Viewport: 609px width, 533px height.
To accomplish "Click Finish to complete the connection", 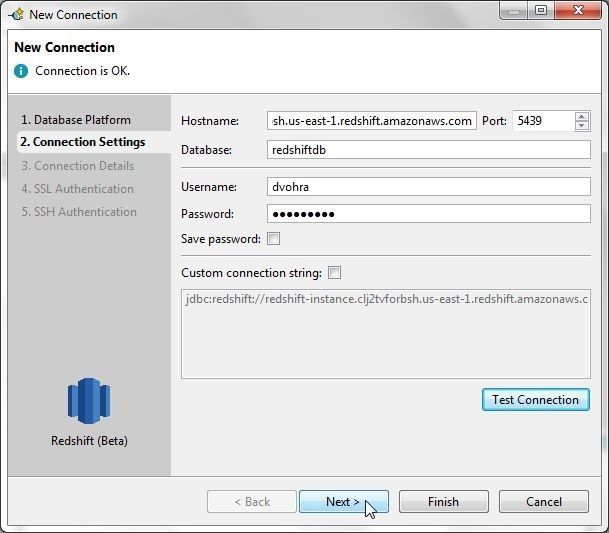I will point(444,502).
